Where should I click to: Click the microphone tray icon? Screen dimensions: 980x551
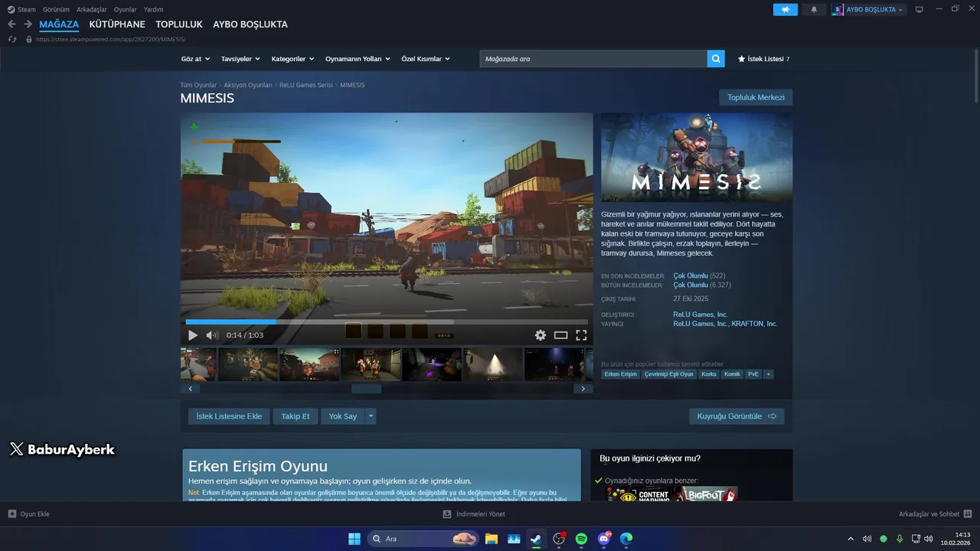click(x=900, y=539)
